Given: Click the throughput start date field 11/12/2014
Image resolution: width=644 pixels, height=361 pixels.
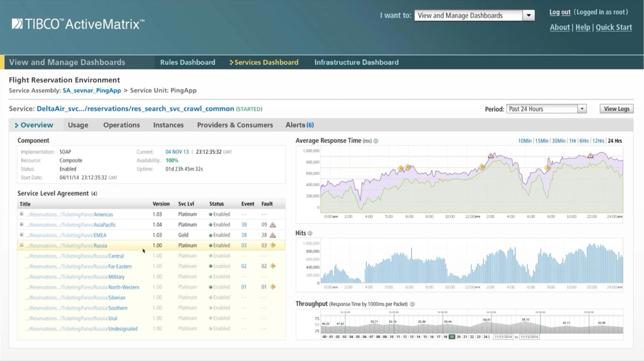Looking at the screenshot, I should click(x=502, y=337).
